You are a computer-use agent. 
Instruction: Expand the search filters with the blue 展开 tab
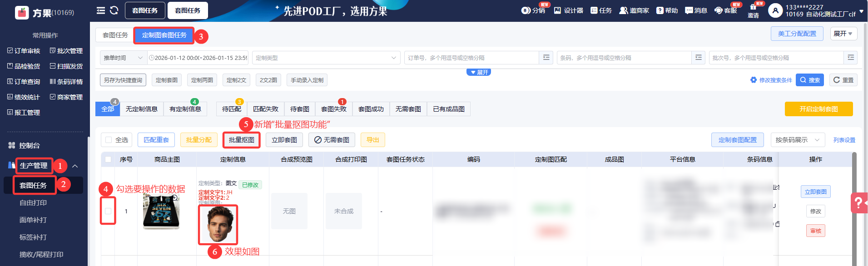479,72
